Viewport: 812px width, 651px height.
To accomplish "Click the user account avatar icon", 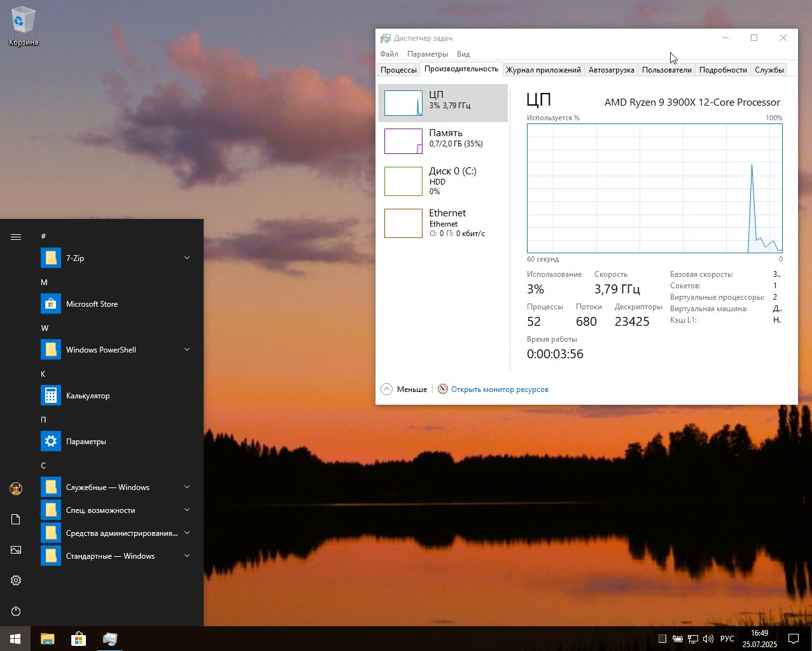I will [x=16, y=489].
